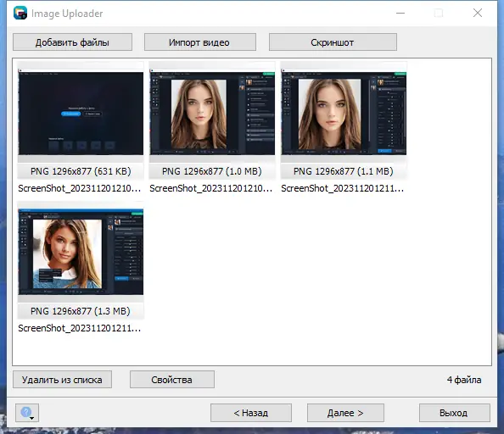Select the 1.3 MB screenshot thumbnail
The image size is (504, 434).
81,252
